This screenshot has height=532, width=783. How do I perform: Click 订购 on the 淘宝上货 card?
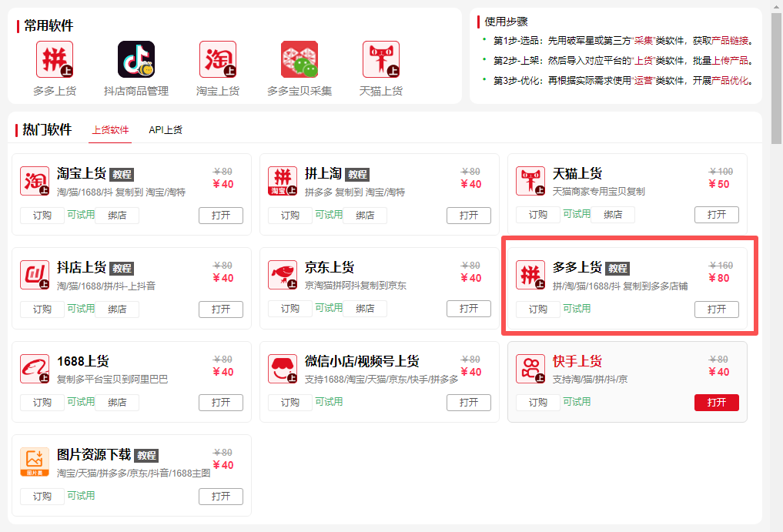pos(42,216)
